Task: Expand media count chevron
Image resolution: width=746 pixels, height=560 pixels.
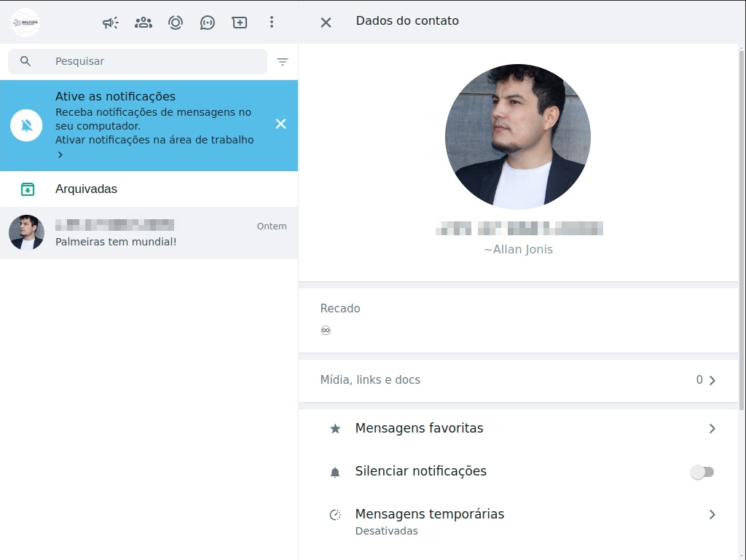Action: [x=712, y=380]
